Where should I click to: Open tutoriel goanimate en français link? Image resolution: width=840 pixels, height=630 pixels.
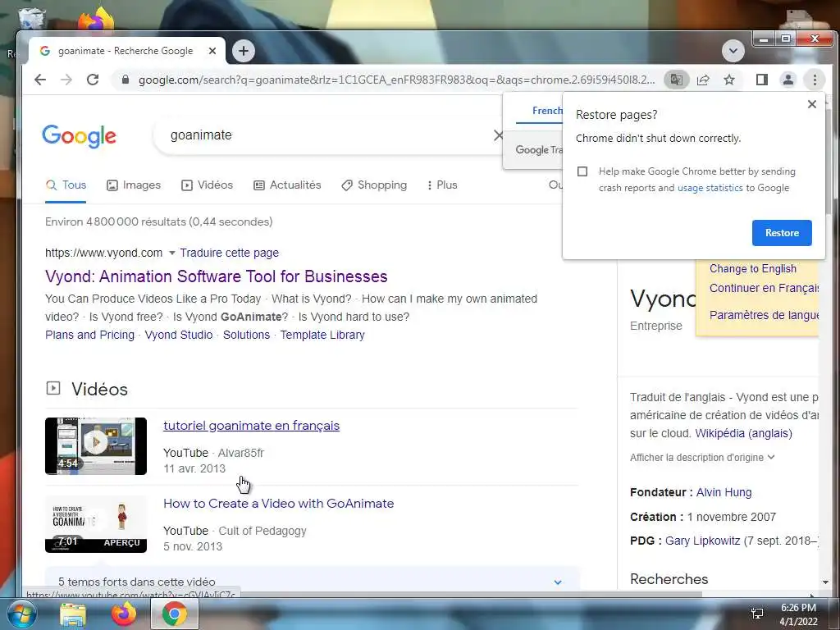coord(251,426)
